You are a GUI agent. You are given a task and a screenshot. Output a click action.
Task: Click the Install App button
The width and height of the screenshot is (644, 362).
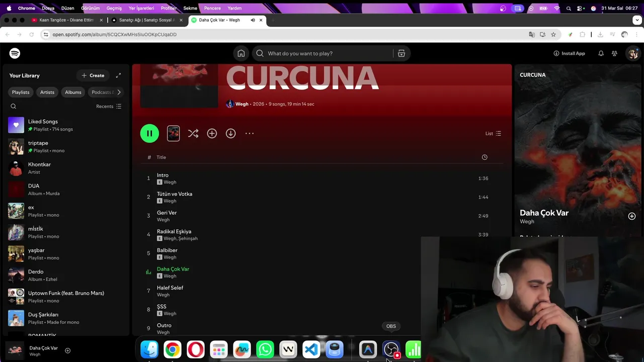click(x=569, y=53)
